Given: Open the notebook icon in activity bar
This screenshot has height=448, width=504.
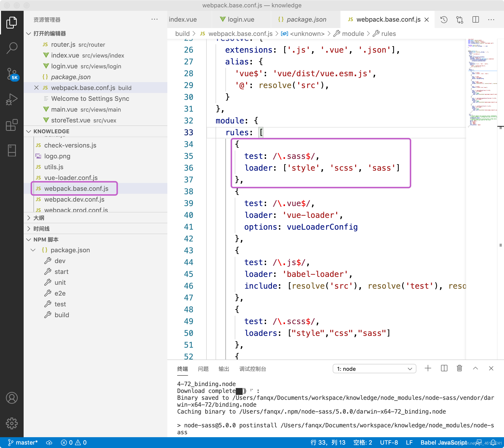Looking at the screenshot, I should tap(12, 150).
